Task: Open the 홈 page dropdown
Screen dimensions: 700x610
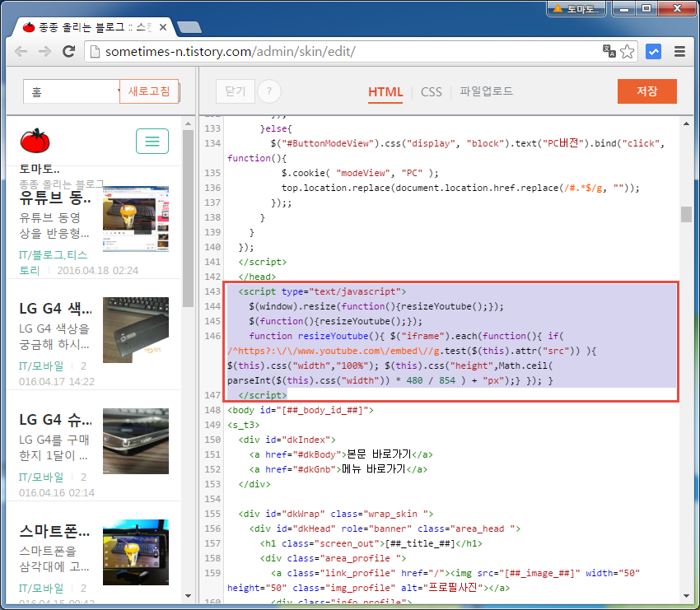Action: (72, 91)
